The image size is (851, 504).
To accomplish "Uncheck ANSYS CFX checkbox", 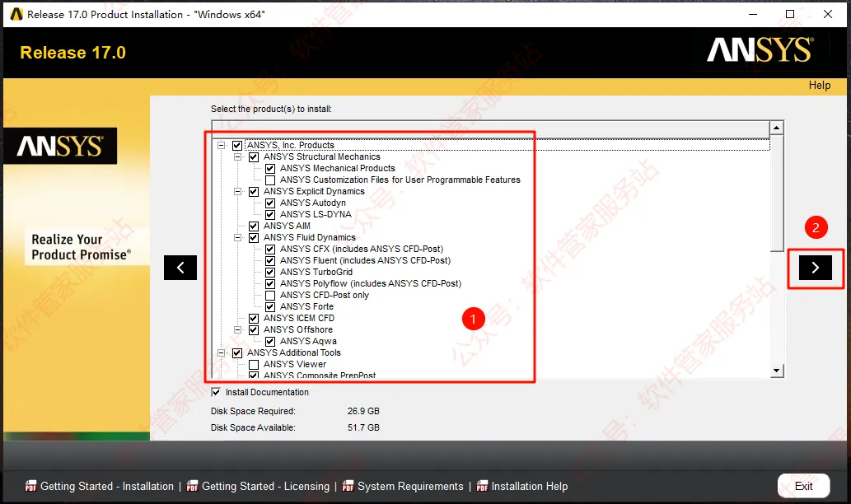I will 270,250.
